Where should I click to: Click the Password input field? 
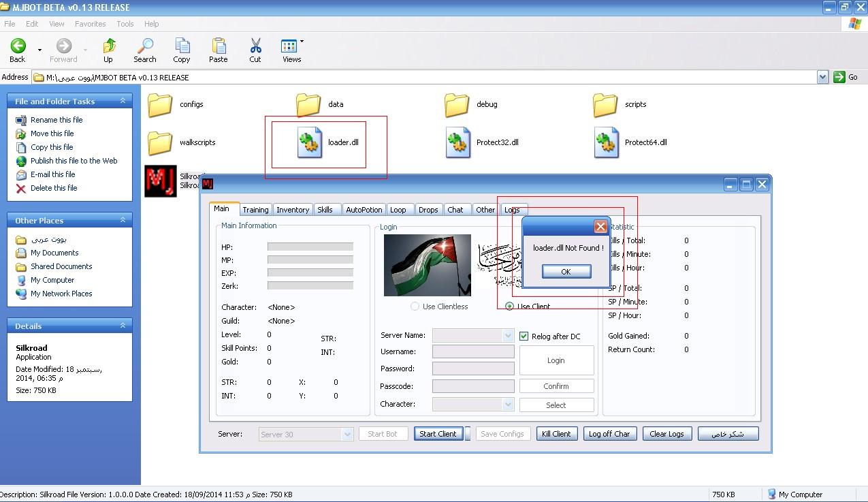pyautogui.click(x=473, y=368)
